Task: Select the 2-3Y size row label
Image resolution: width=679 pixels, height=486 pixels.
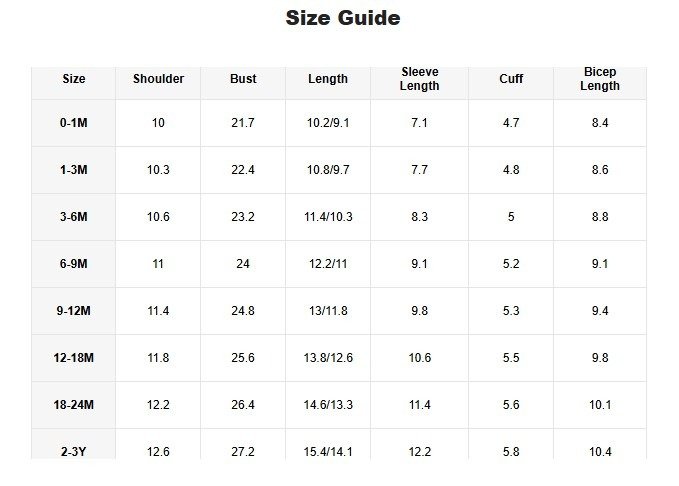Action: 74,451
